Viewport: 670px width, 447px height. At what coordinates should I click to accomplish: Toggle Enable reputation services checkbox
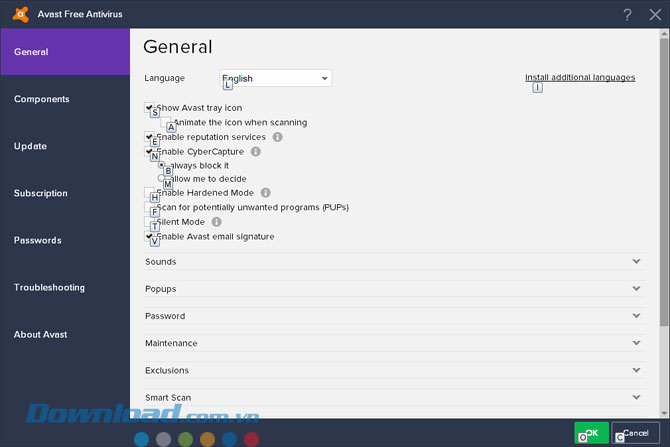149,137
